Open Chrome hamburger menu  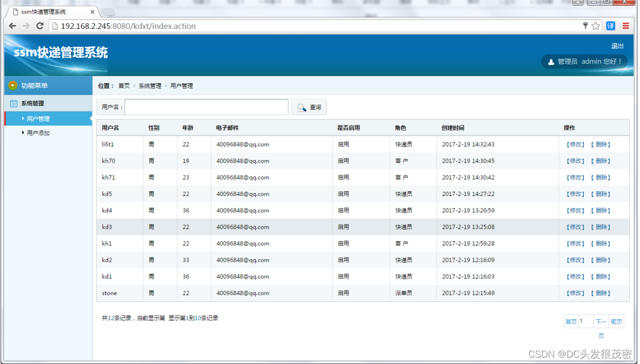click(626, 26)
